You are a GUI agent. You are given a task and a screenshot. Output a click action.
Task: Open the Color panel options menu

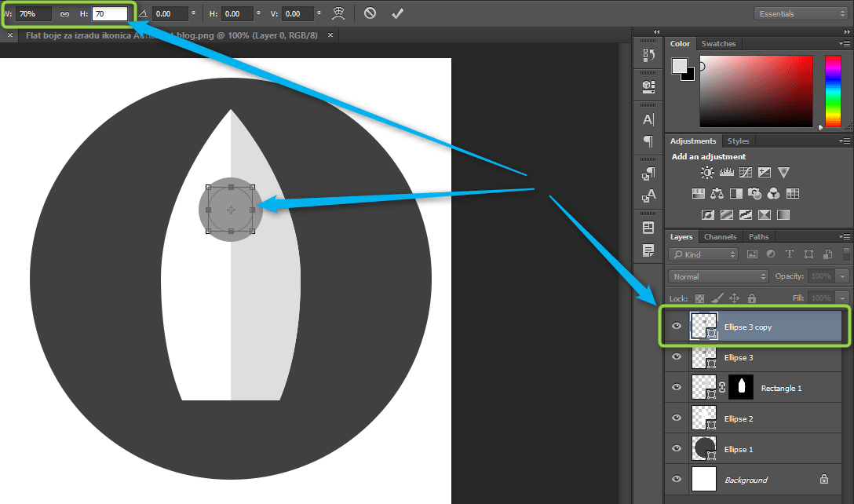point(845,44)
